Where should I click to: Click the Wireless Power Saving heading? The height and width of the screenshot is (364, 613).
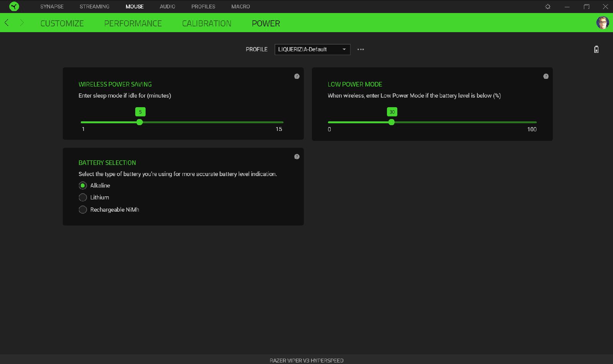point(115,84)
